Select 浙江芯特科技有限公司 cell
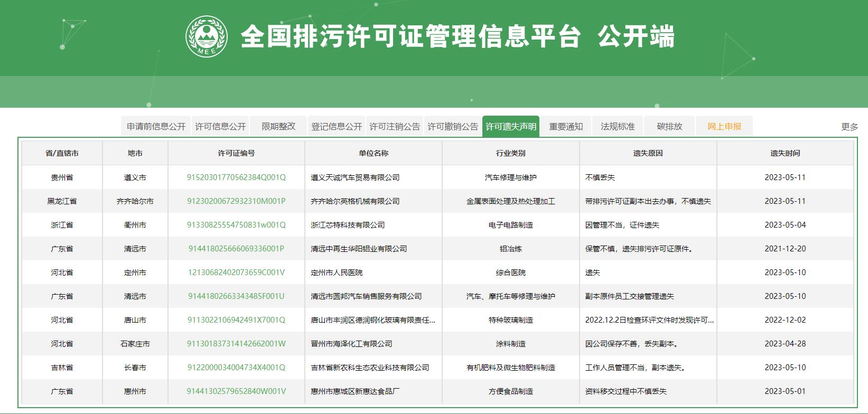 (374, 225)
